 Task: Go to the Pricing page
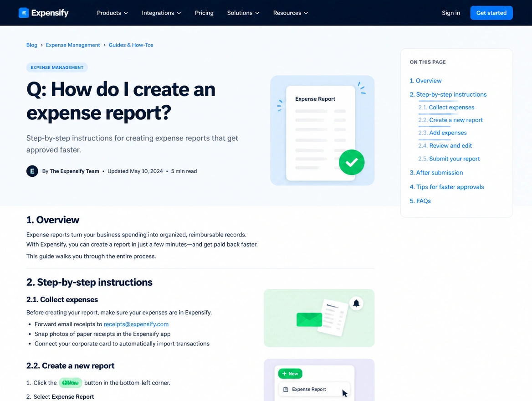(x=204, y=13)
